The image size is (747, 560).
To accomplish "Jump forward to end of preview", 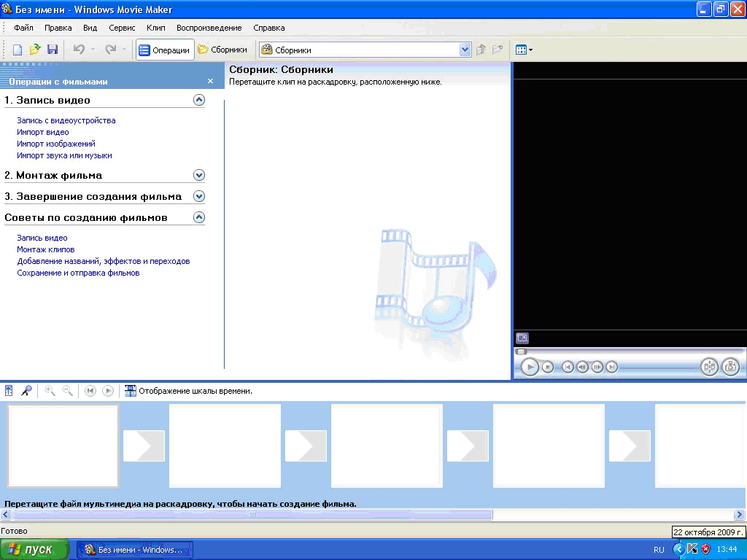I will [612, 367].
